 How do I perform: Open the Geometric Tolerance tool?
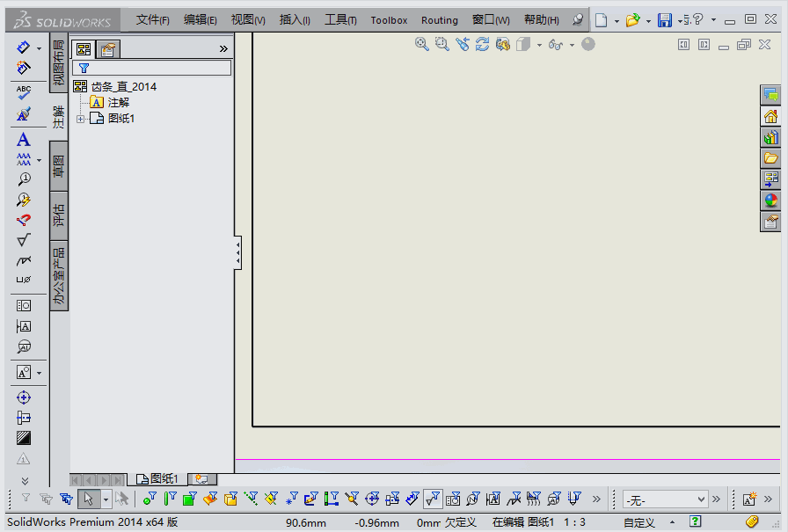[x=23, y=305]
